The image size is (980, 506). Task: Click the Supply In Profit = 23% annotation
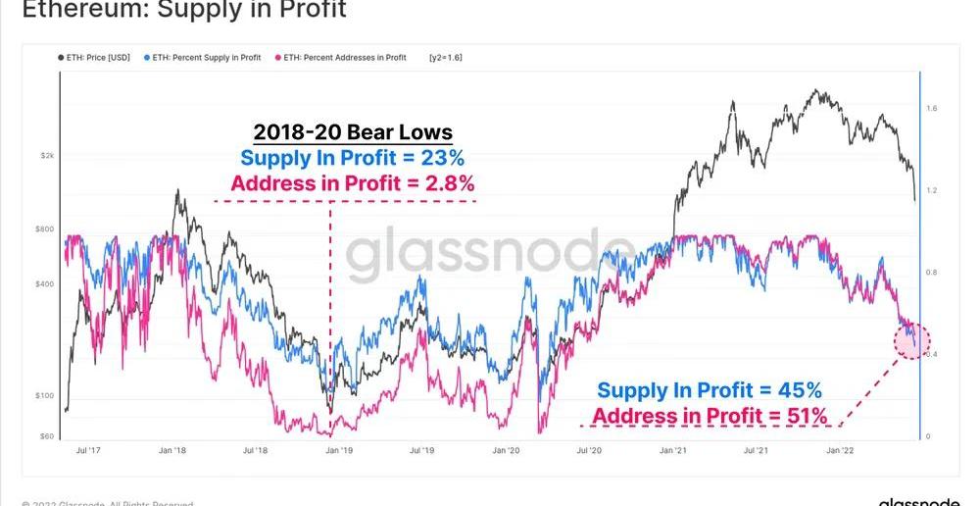tap(352, 158)
